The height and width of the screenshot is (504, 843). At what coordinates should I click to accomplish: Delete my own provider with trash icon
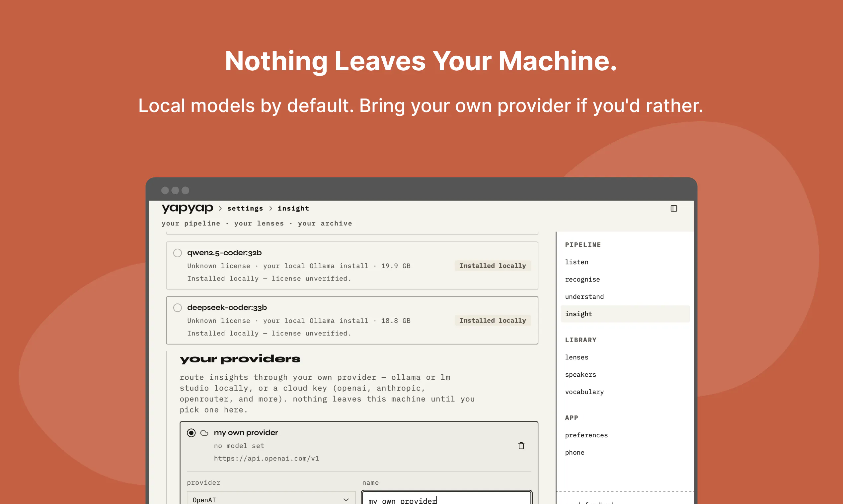tap(521, 446)
